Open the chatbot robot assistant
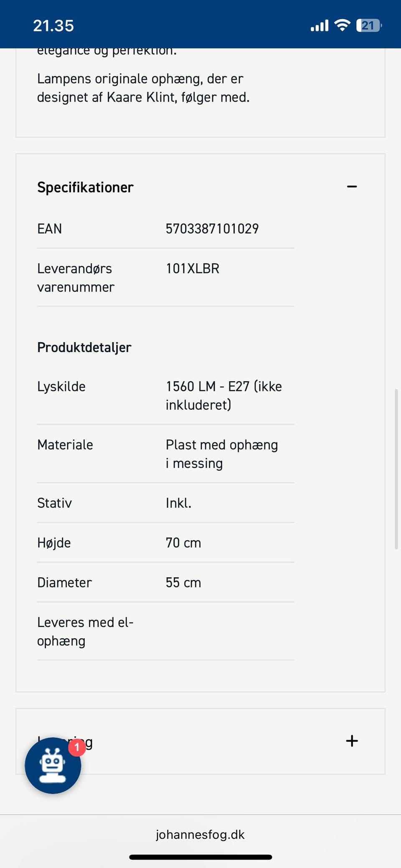 click(53, 765)
